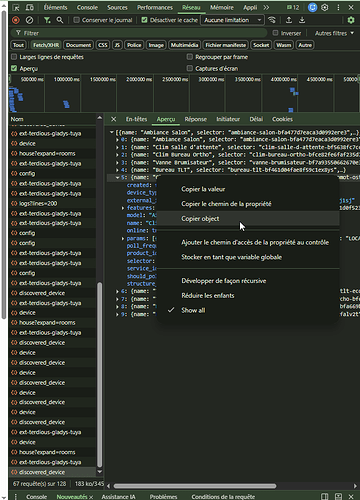Uncheck the Aperçu overview option
Image resolution: width=360 pixels, height=500 pixels.
(14, 68)
